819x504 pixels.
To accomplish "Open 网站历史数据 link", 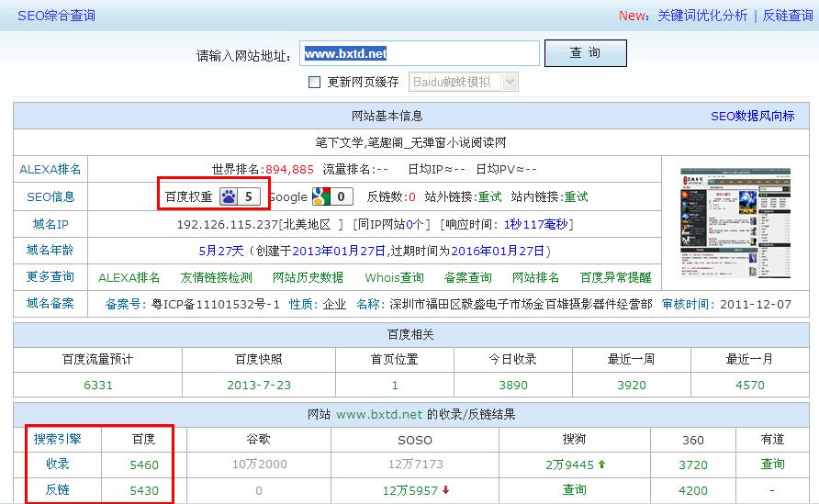I will tap(309, 277).
